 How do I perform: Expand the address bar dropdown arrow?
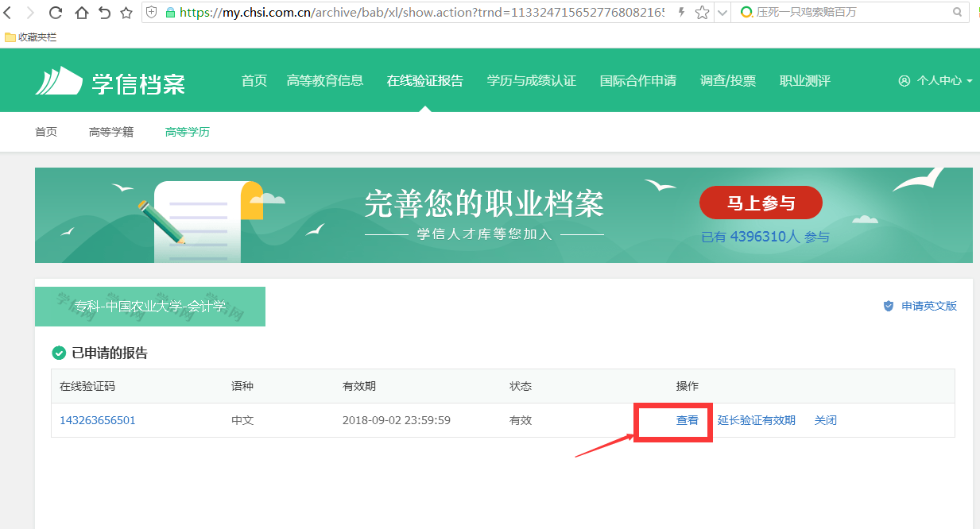[x=721, y=13]
